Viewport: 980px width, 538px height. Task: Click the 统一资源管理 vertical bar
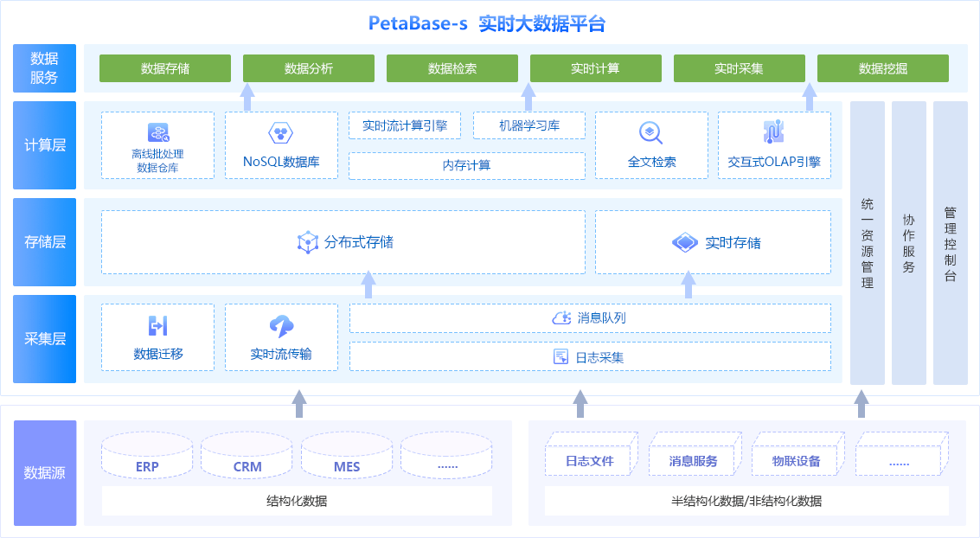click(x=868, y=243)
